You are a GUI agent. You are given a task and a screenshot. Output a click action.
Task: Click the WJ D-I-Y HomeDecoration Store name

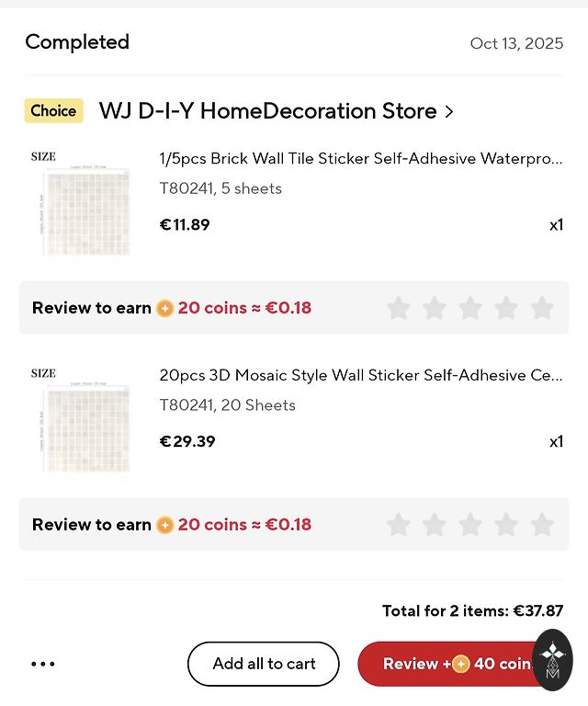267,111
